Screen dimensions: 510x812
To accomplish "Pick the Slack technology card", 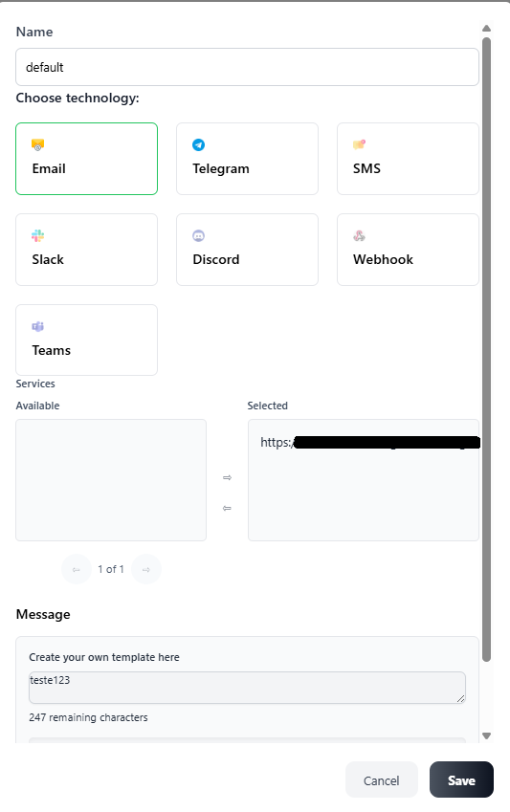I will point(86,250).
